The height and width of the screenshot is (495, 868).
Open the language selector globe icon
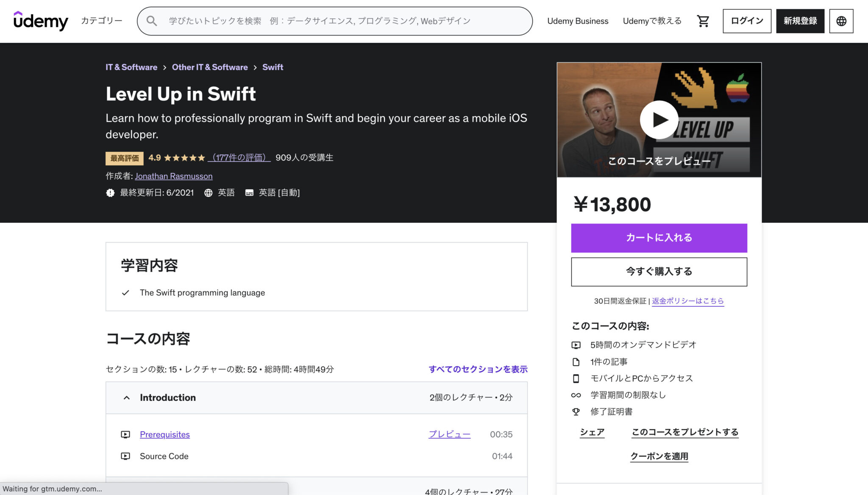pyautogui.click(x=841, y=20)
